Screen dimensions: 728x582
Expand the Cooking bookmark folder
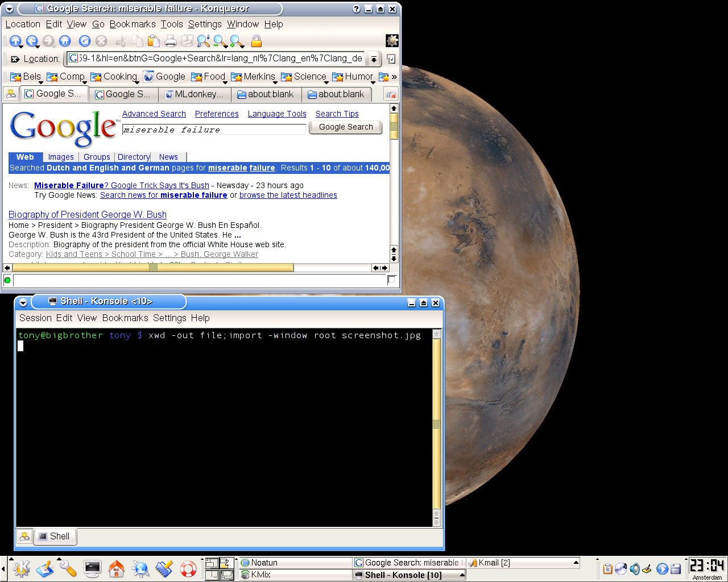(114, 77)
